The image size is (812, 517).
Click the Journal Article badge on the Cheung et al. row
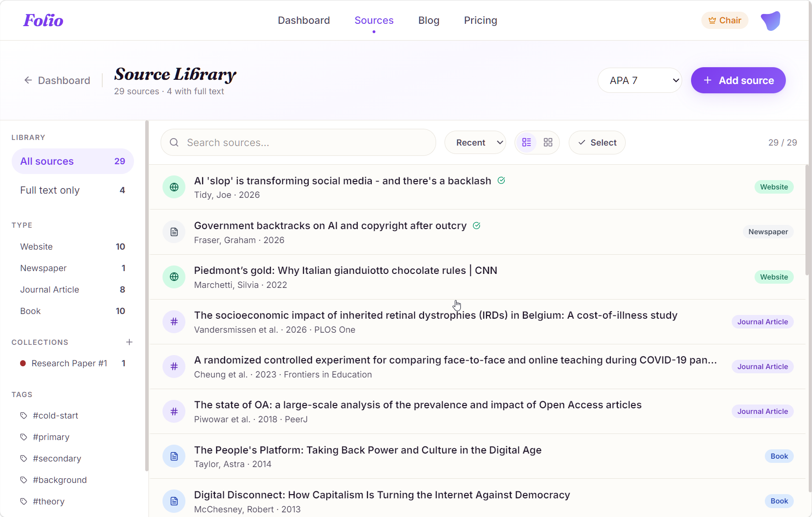763,366
